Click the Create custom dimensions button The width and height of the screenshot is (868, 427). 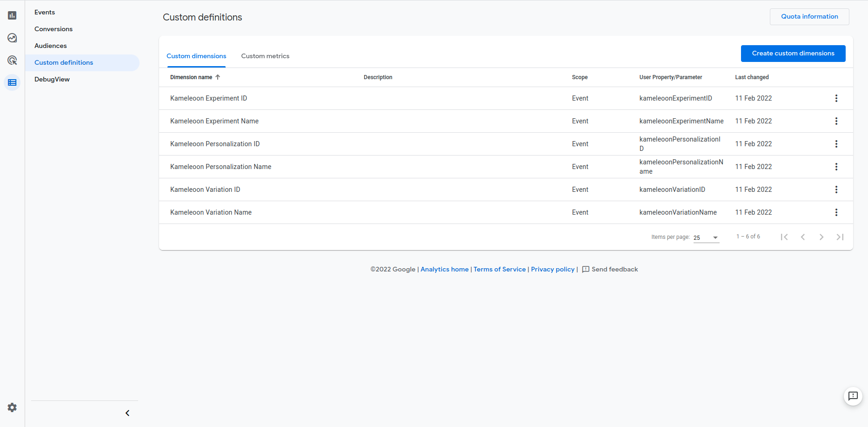pyautogui.click(x=793, y=53)
